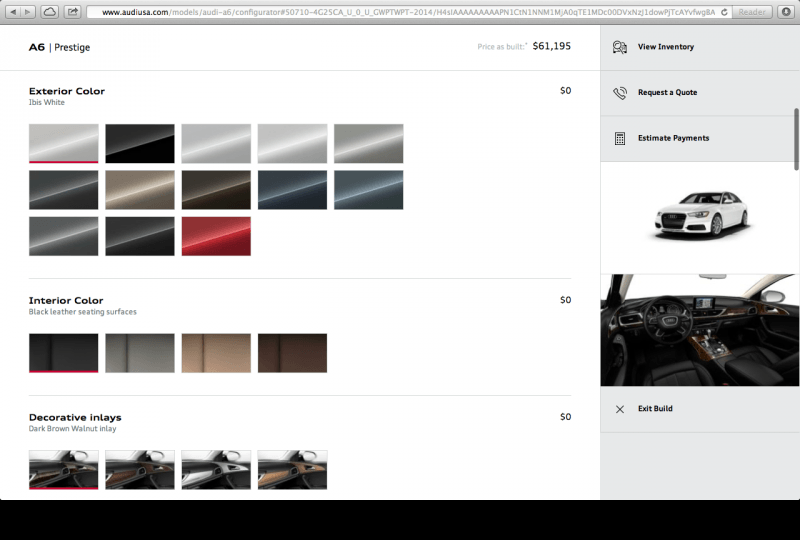Viewport: 800px width, 540px height.
Task: Open the Share button in Safari's toolbar
Action: coord(73,12)
